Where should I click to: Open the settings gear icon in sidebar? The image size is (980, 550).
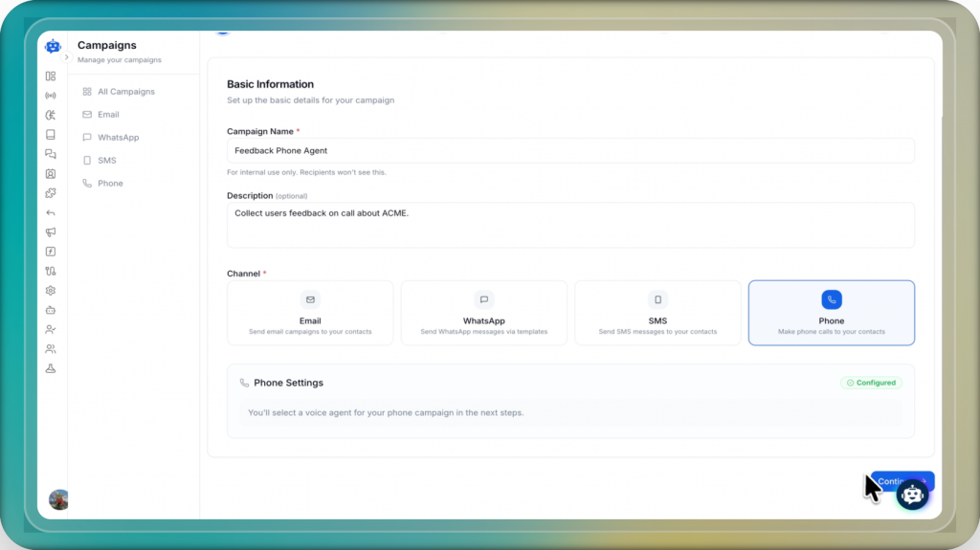(51, 291)
